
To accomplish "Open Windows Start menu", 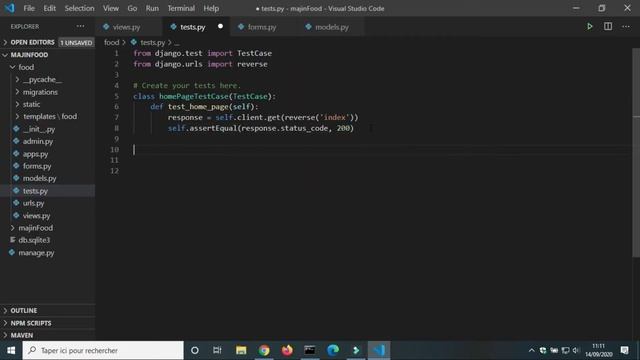I will (x=11, y=350).
